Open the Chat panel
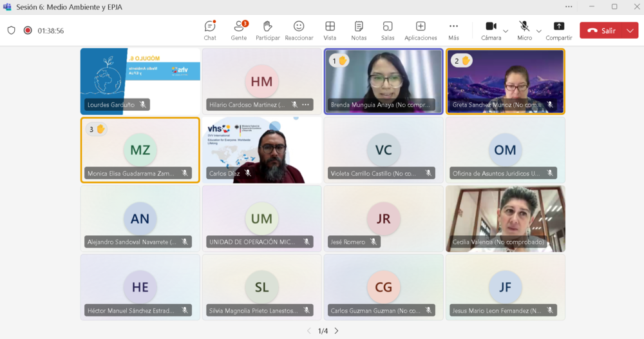This screenshot has width=644, height=339. point(210,30)
